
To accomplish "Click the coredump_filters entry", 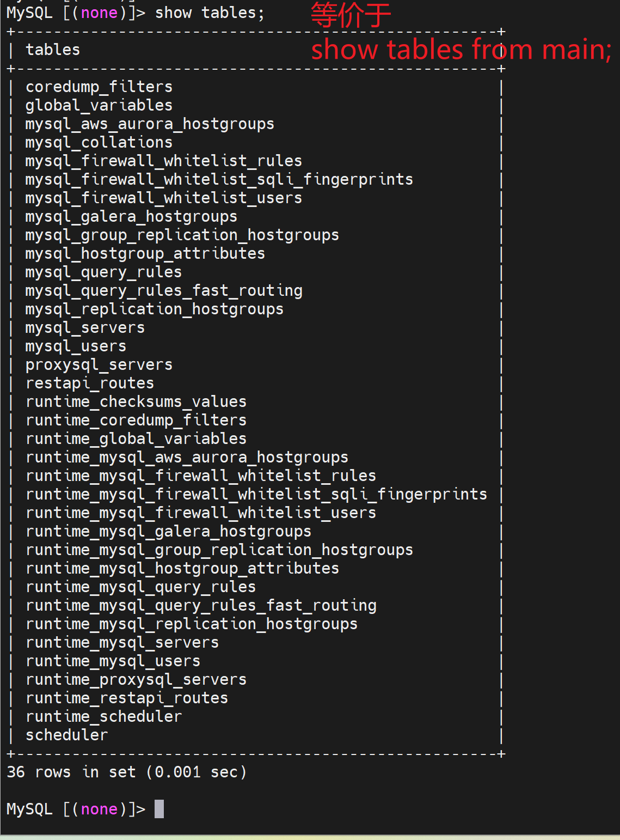I will pyautogui.click(x=99, y=87).
